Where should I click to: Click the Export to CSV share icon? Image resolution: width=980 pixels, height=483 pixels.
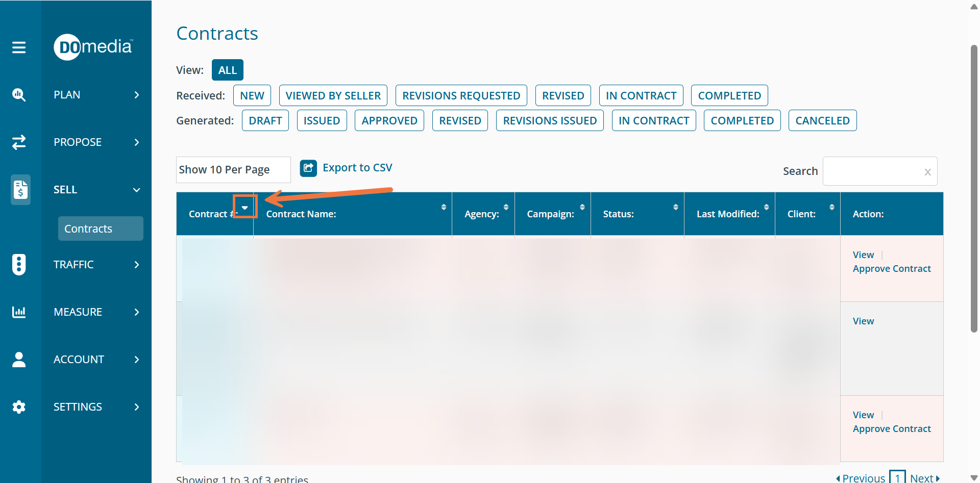[x=308, y=168]
